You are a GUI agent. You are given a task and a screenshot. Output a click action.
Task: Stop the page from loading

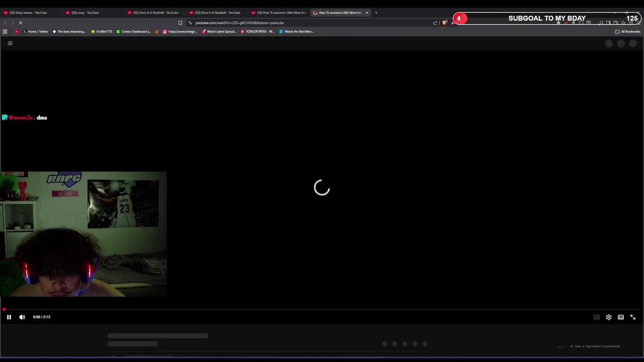(x=21, y=23)
